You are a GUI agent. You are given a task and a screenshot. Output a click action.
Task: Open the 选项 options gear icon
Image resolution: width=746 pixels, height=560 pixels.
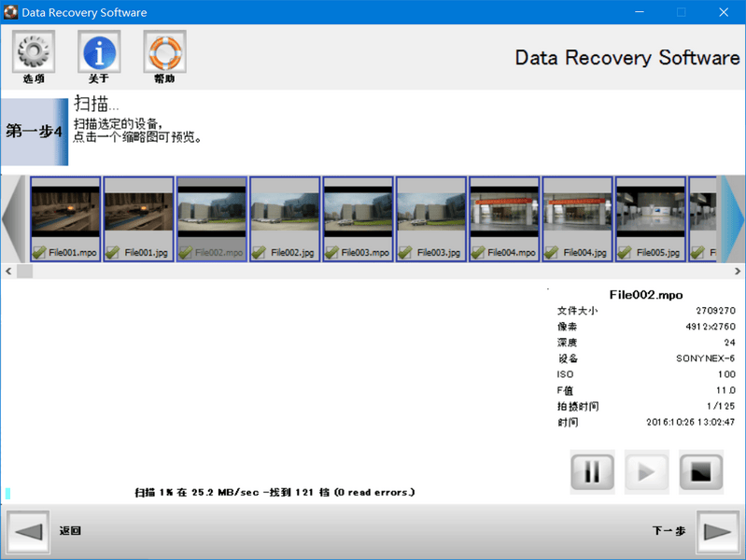tap(34, 51)
